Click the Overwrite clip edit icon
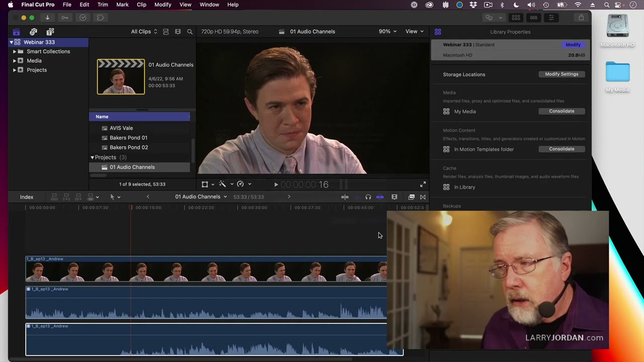644x362 pixels. coord(91,197)
